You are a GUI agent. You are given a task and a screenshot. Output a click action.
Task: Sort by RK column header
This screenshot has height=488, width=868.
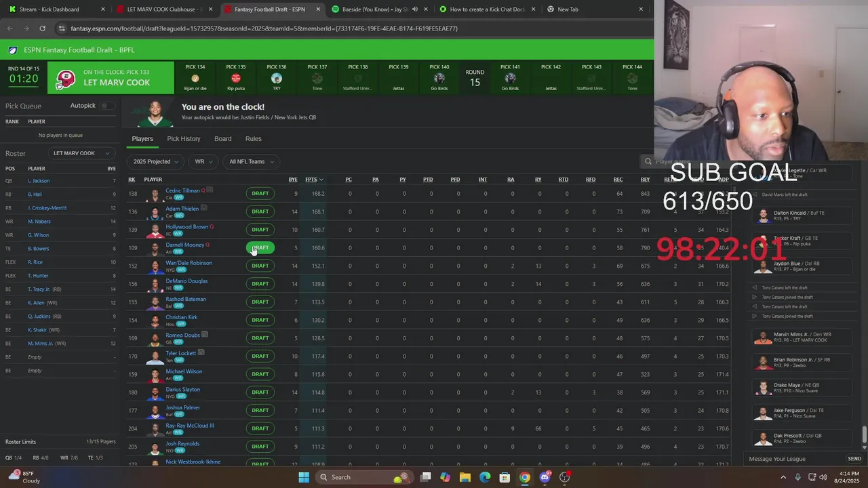132,180
